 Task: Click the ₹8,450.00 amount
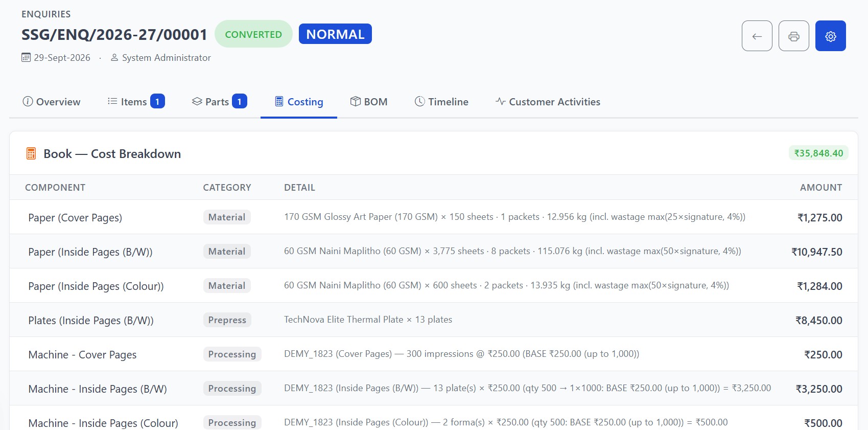point(819,320)
